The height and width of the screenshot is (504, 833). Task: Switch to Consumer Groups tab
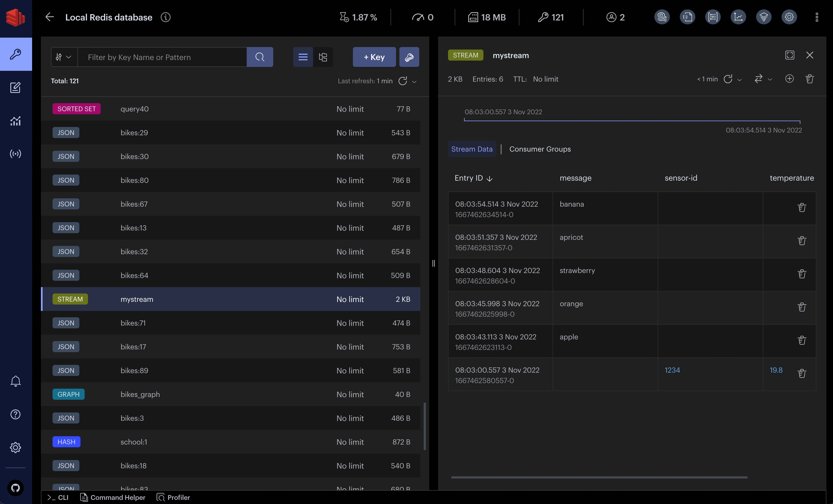click(540, 149)
